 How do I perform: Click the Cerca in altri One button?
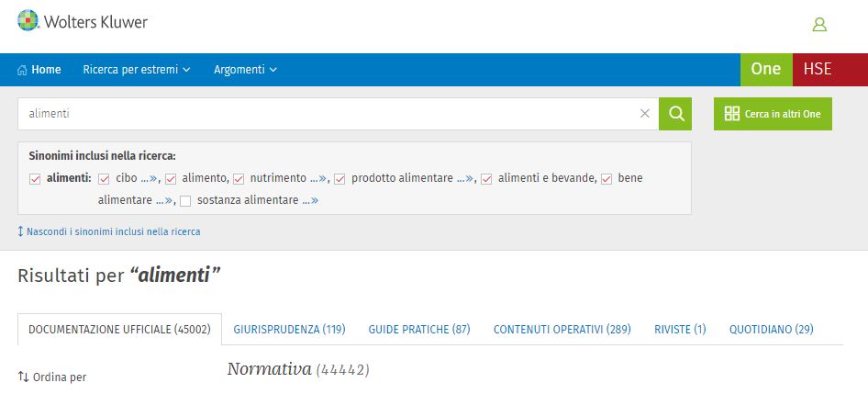773,114
